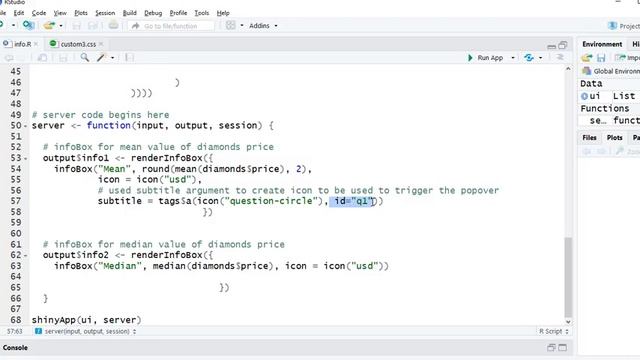This screenshot has width=640, height=360.
Task: Click the Run App button label
Action: click(x=490, y=58)
